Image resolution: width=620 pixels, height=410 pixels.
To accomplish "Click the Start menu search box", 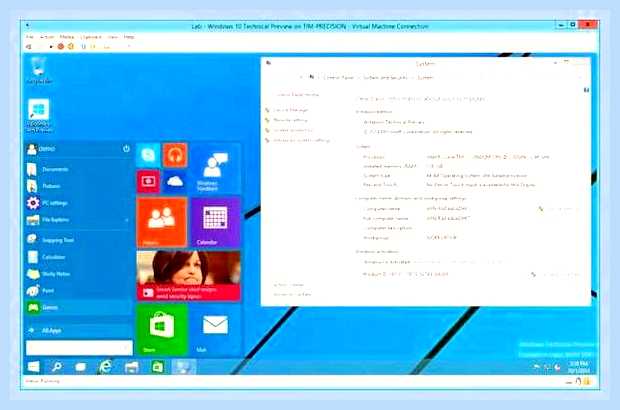I will click(x=79, y=348).
